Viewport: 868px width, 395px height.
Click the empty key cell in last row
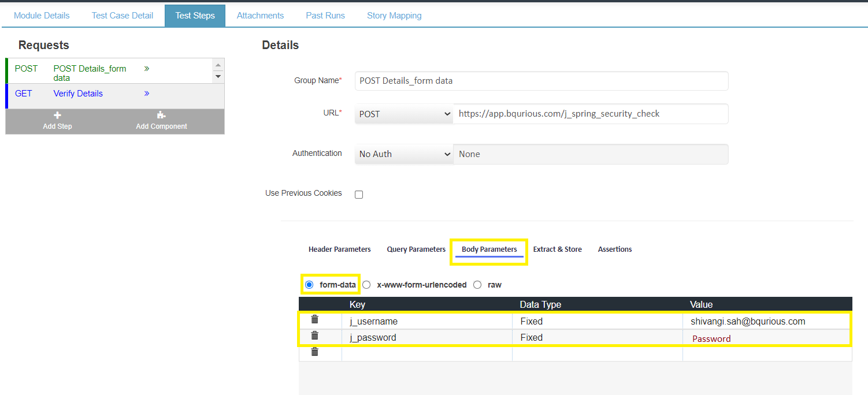[x=427, y=353]
